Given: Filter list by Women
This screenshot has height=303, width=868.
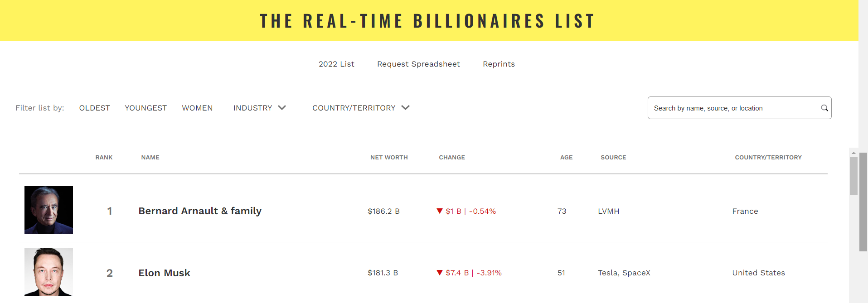Looking at the screenshot, I should (197, 108).
